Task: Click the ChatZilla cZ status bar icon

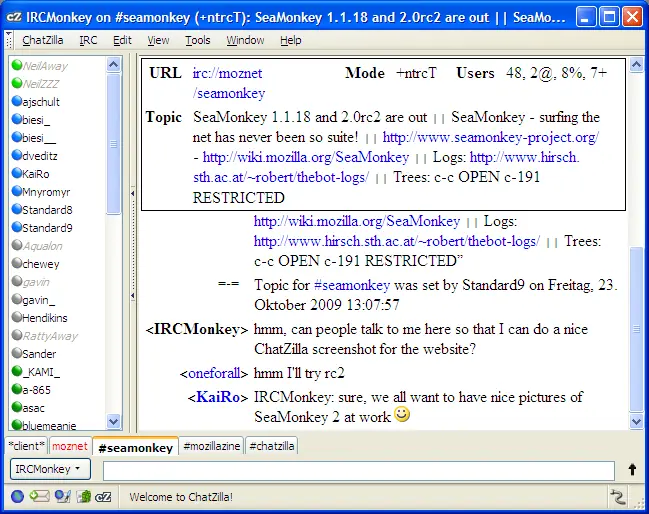Action: point(103,496)
